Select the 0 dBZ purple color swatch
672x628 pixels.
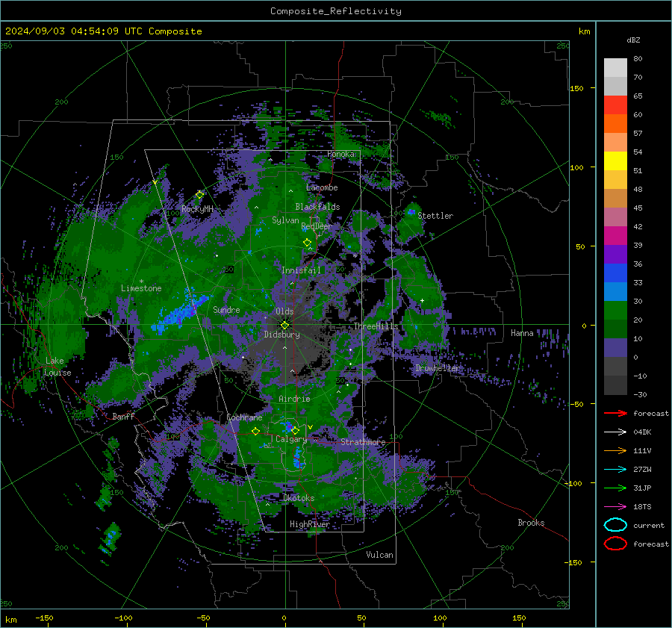pos(615,347)
